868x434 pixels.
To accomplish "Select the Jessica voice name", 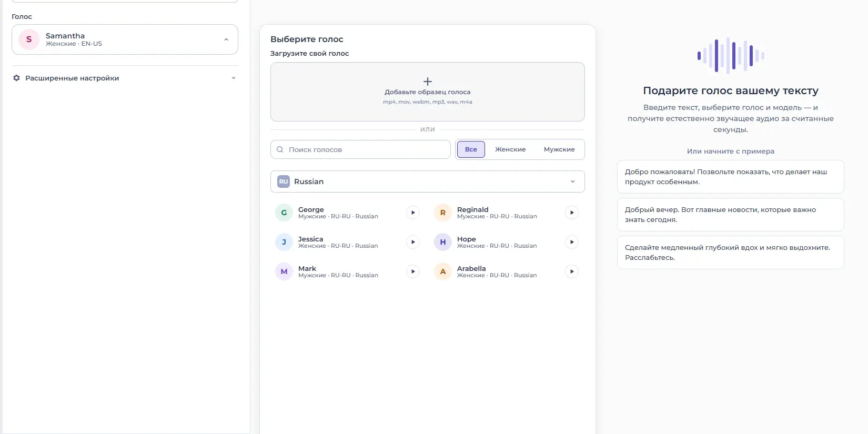I will point(310,239).
